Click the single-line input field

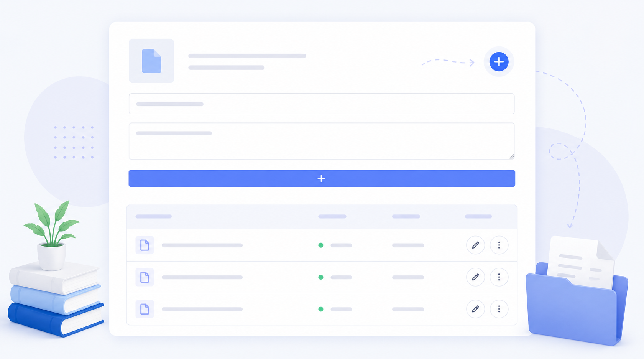click(x=322, y=104)
